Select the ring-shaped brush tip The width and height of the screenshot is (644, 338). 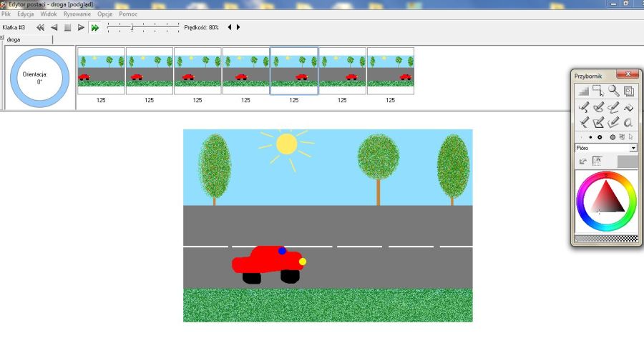coord(601,136)
